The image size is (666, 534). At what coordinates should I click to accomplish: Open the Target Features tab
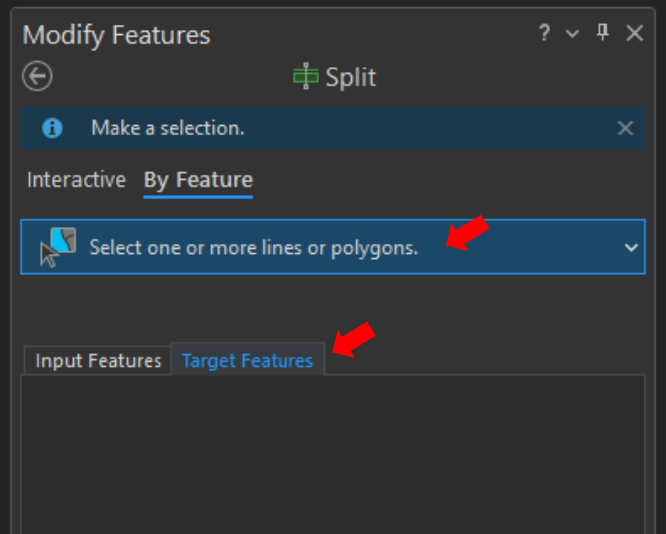(248, 359)
